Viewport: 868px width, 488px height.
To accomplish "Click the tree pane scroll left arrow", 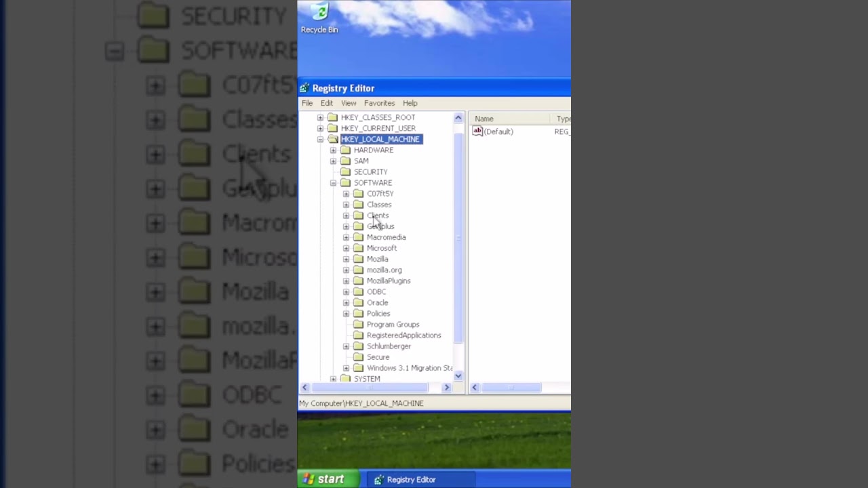I will pyautogui.click(x=304, y=387).
